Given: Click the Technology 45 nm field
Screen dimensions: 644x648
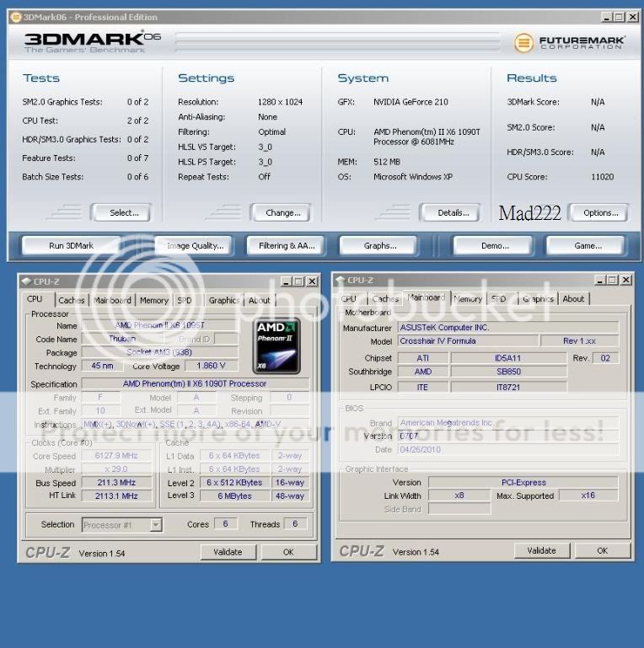Looking at the screenshot, I should [102, 366].
